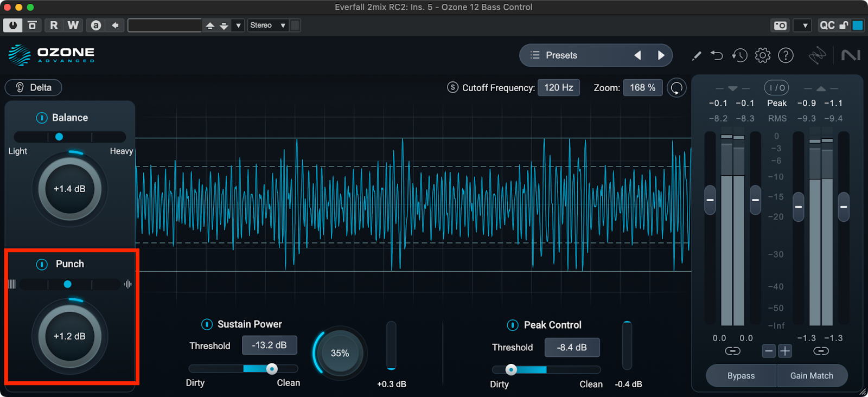Select the next preset arrow
Image resolution: width=868 pixels, height=397 pixels.
click(661, 55)
